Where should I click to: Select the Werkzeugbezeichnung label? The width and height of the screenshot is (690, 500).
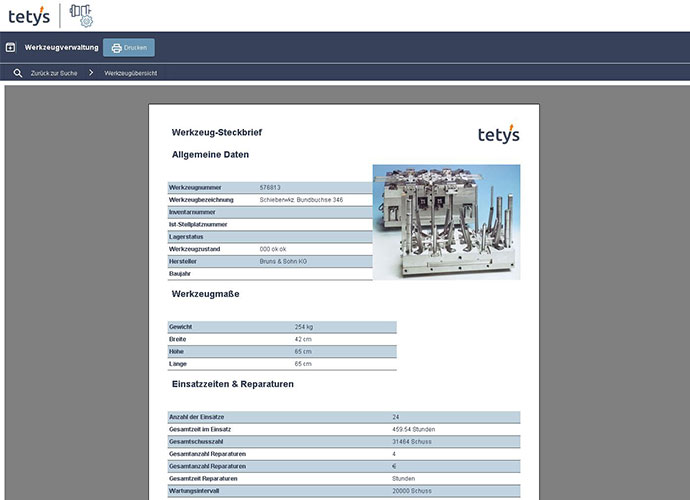pyautogui.click(x=201, y=200)
